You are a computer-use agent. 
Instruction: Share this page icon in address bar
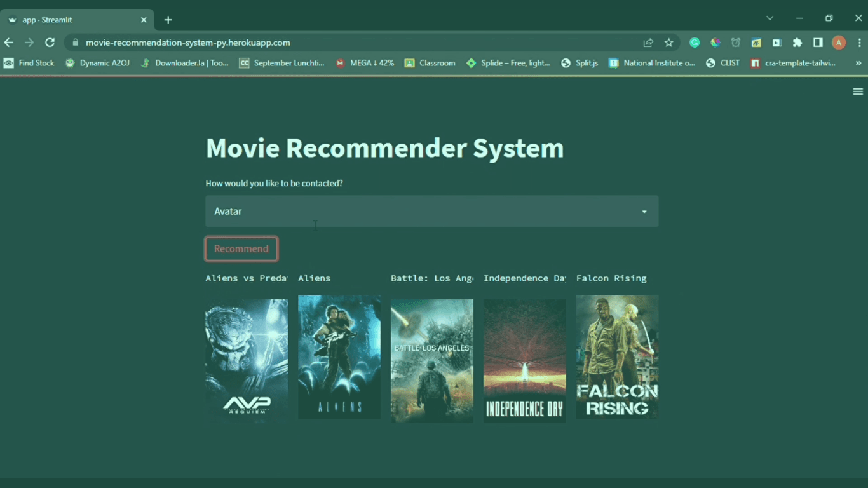[x=648, y=43]
